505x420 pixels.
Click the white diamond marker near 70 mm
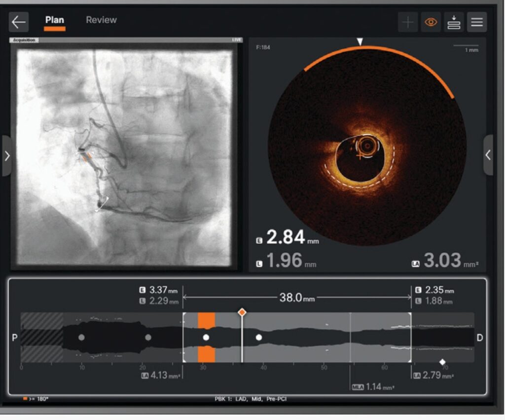tap(442, 362)
